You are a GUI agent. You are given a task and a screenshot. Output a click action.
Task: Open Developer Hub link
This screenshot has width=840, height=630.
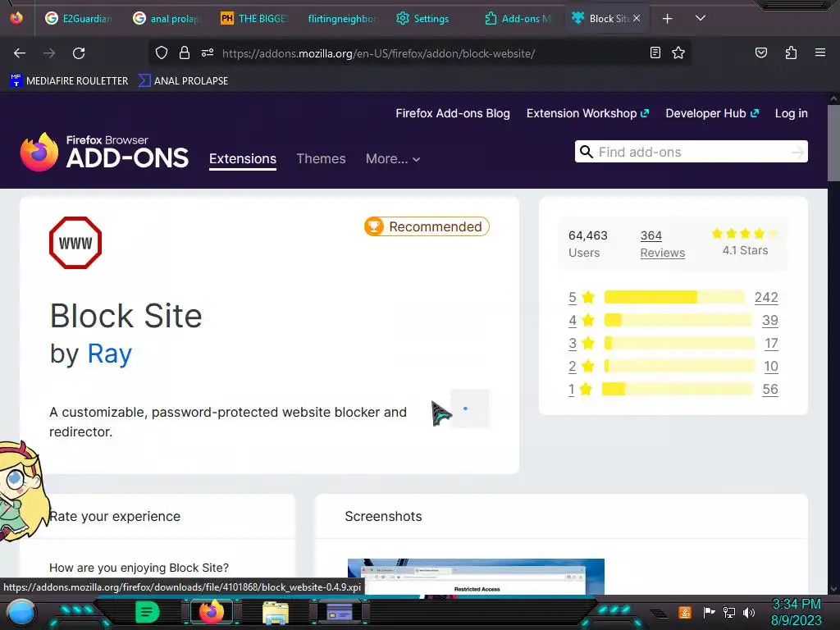(x=712, y=113)
